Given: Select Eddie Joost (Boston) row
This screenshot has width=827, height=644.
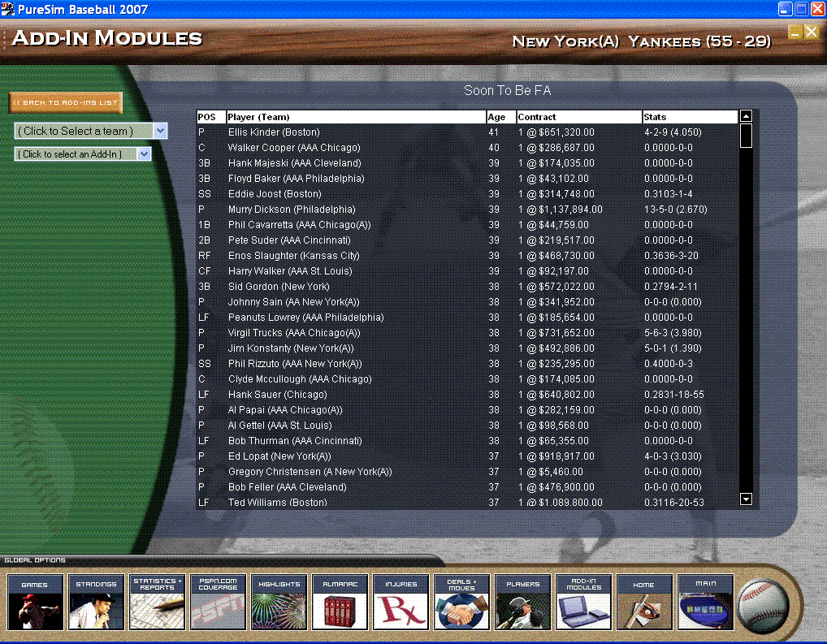Looking at the screenshot, I should 467,194.
